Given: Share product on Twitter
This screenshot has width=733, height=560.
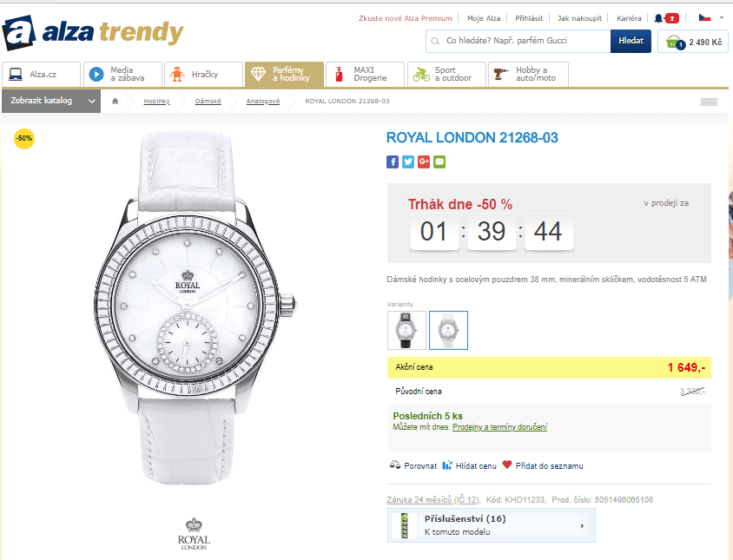Looking at the screenshot, I should click(408, 161).
